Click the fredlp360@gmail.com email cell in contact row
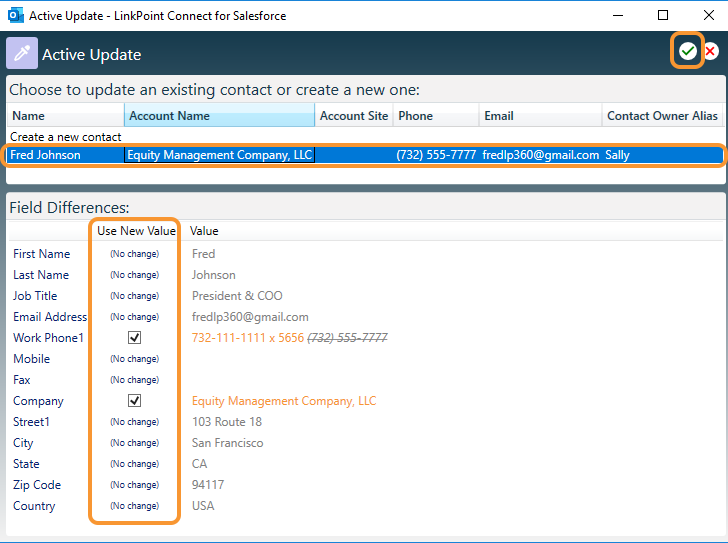Viewport: 728px width, 543px height. [540, 155]
